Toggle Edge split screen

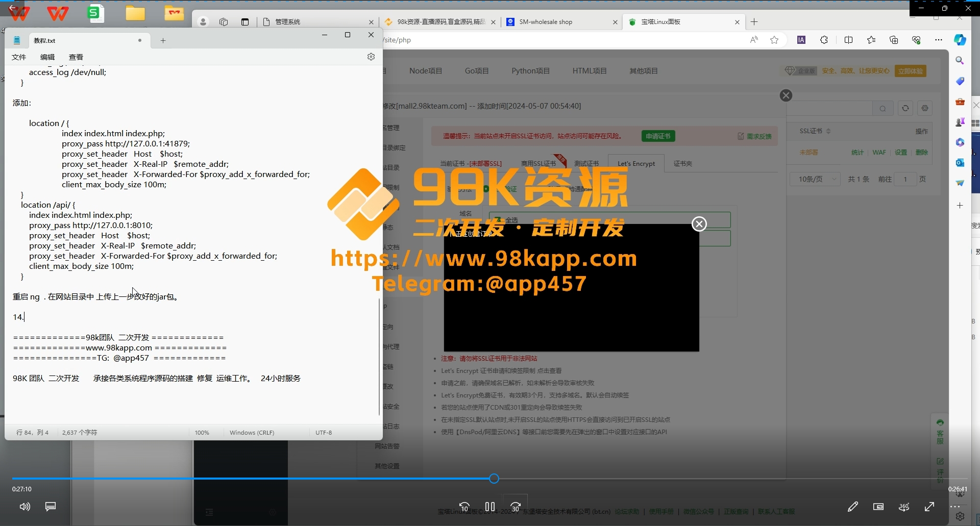[848, 40]
